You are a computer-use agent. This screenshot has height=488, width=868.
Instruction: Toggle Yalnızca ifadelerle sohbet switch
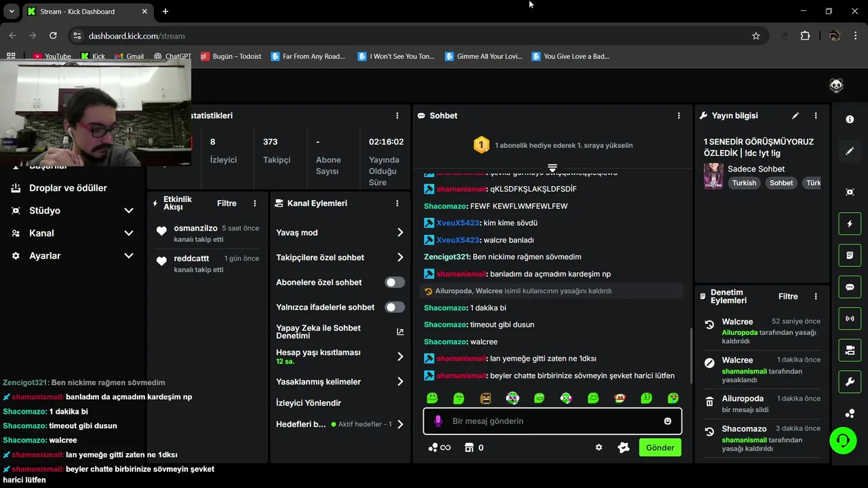pyautogui.click(x=395, y=307)
